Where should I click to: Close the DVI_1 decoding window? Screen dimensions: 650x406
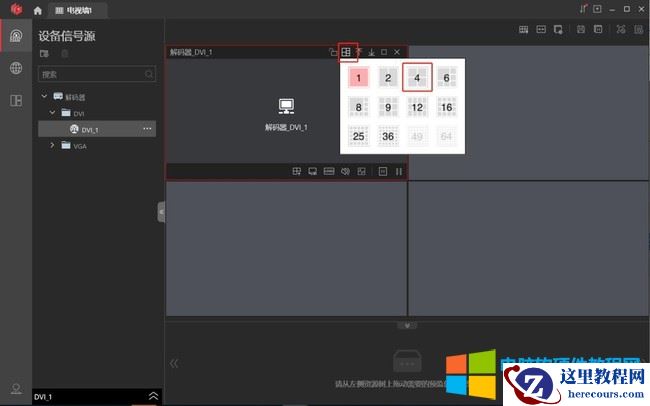[397, 52]
